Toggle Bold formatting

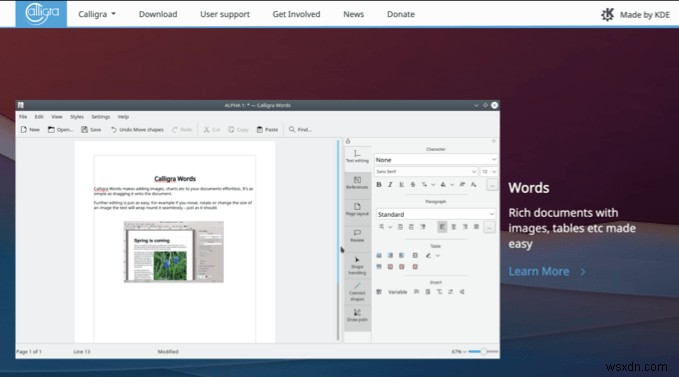[379, 184]
